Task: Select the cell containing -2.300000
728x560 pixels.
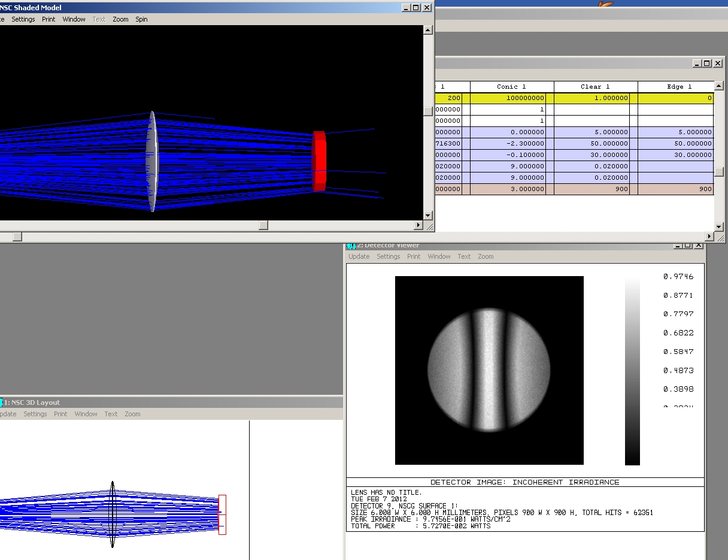Action: click(x=512, y=144)
